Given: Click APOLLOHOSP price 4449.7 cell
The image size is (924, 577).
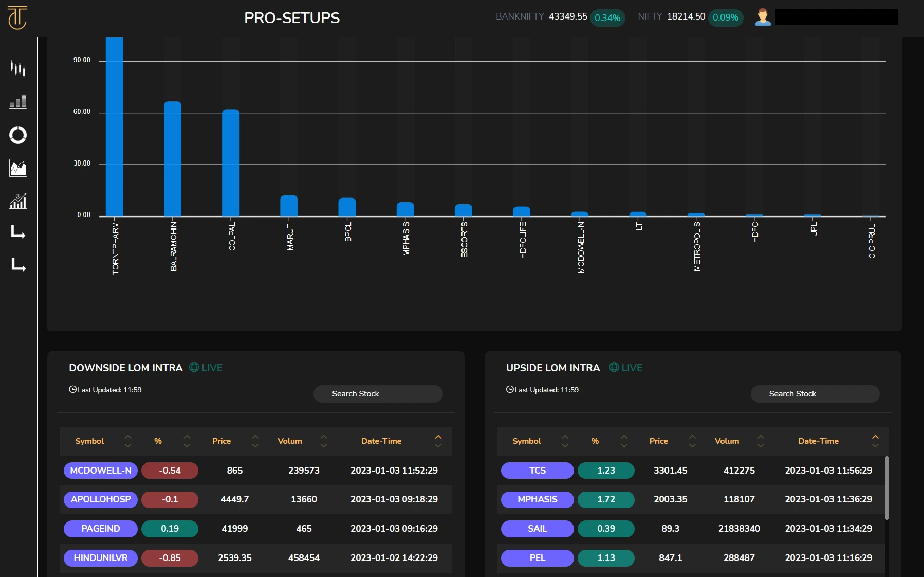Looking at the screenshot, I should click(x=235, y=499).
